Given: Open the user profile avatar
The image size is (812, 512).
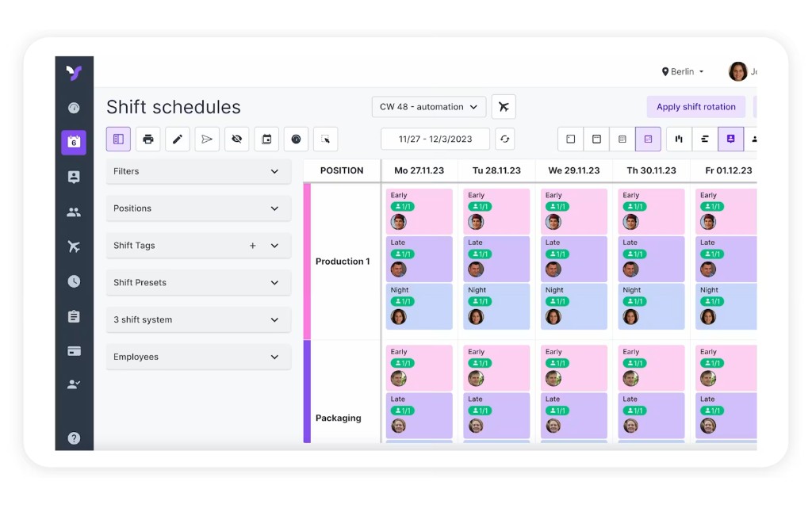Looking at the screenshot, I should 738,71.
